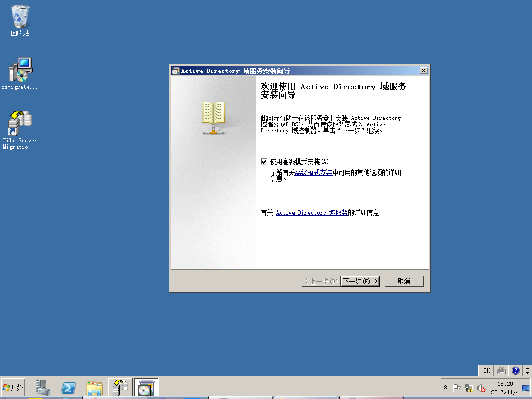Switch CH input language indicator
This screenshot has width=532, height=399.
(x=486, y=370)
